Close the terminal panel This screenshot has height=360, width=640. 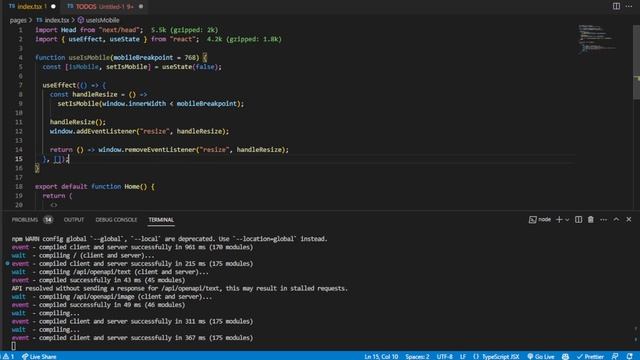point(629,220)
